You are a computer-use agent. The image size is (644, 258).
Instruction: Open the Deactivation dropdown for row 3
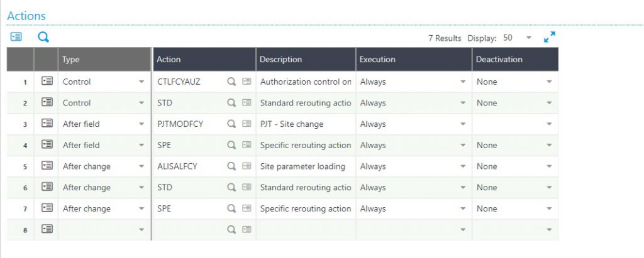click(549, 124)
